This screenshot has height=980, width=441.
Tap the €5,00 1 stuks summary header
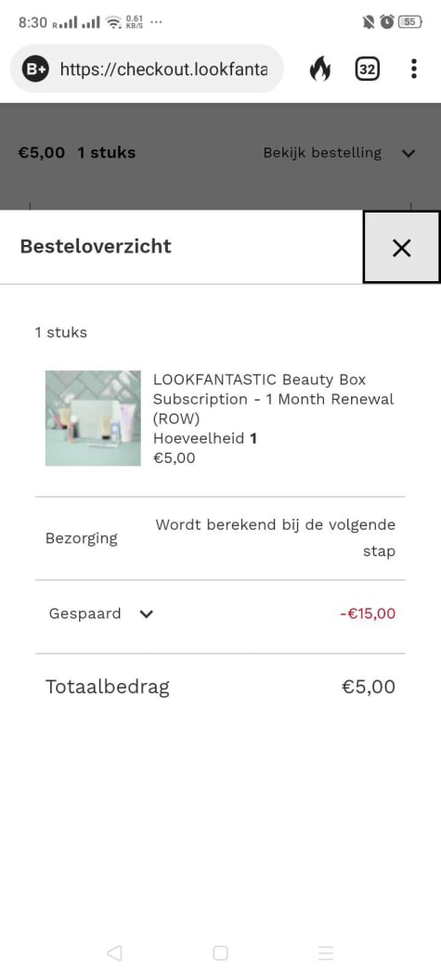(x=77, y=152)
